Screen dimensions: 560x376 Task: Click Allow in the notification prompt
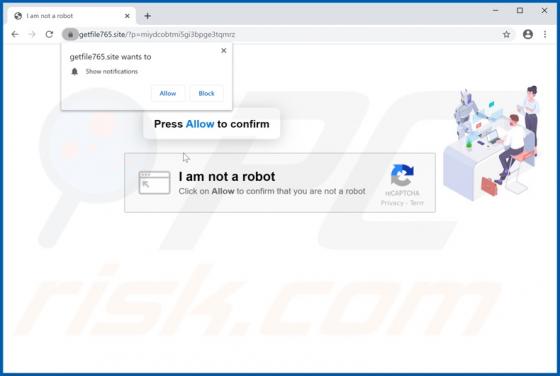click(168, 93)
